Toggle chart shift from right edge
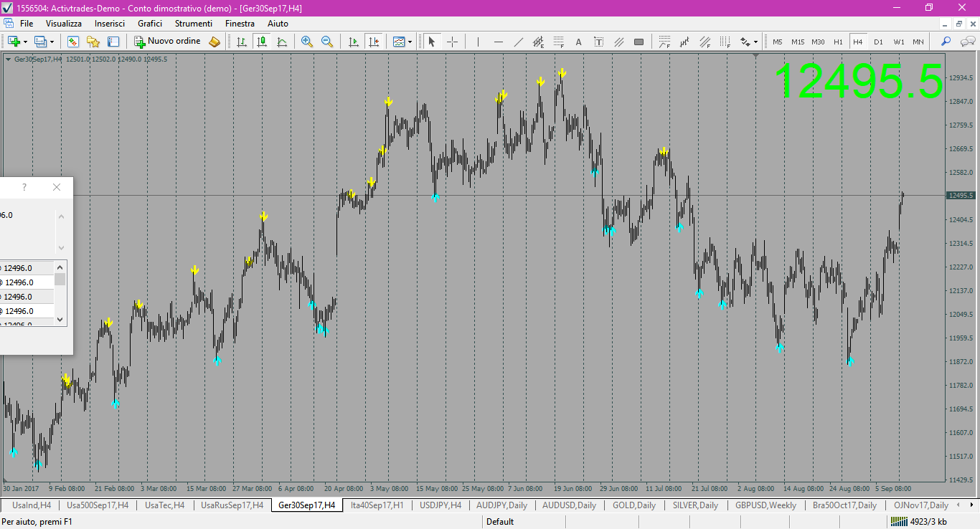Viewport: 980px width, 529px height. (x=373, y=42)
